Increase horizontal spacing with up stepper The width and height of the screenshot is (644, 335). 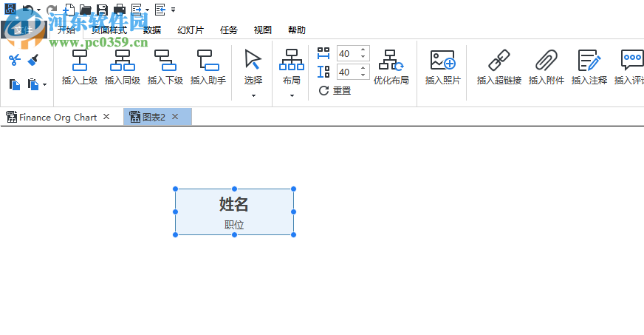click(363, 50)
